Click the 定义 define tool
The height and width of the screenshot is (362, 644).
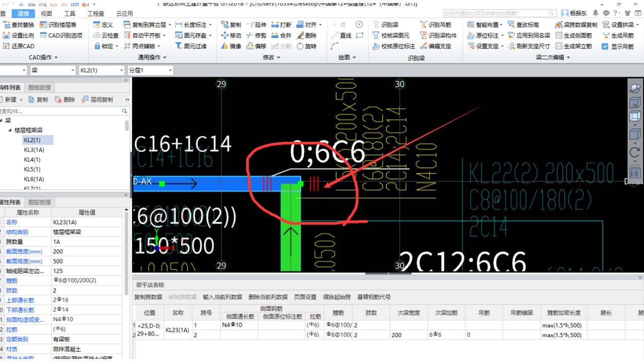click(103, 25)
